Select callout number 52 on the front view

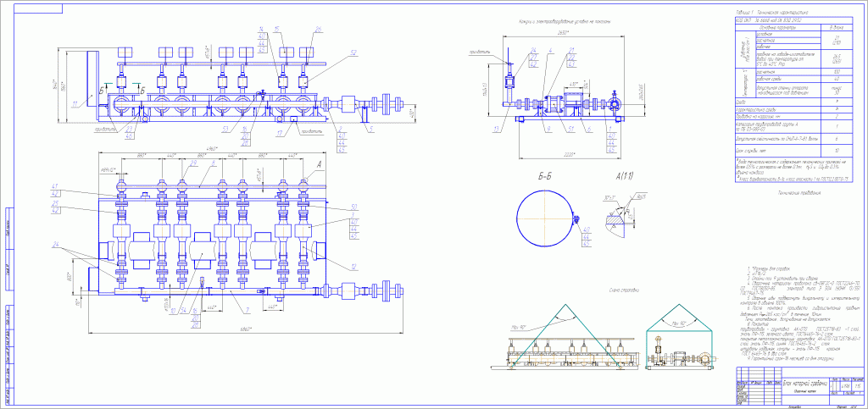(353, 53)
